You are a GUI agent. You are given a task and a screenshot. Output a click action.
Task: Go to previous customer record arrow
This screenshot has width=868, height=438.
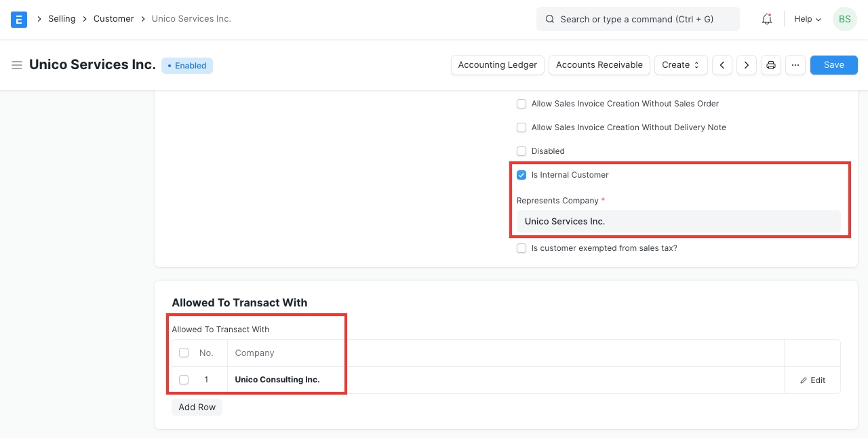tap(722, 65)
